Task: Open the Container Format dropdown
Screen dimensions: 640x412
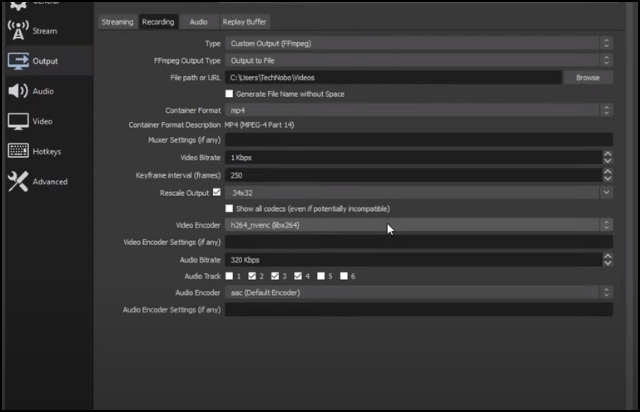Action: 419,110
